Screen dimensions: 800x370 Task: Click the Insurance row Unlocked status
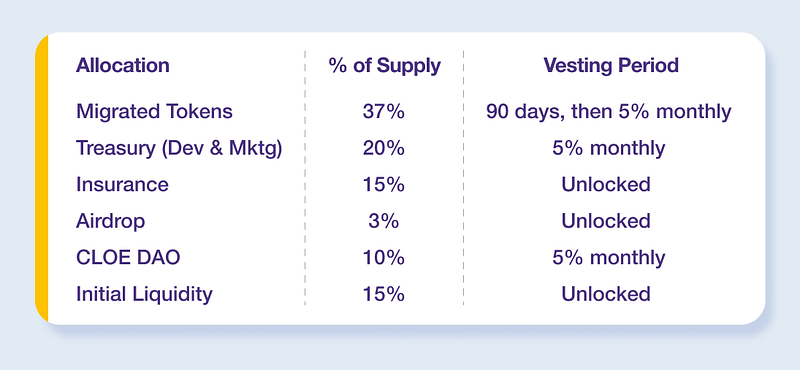coord(606,184)
